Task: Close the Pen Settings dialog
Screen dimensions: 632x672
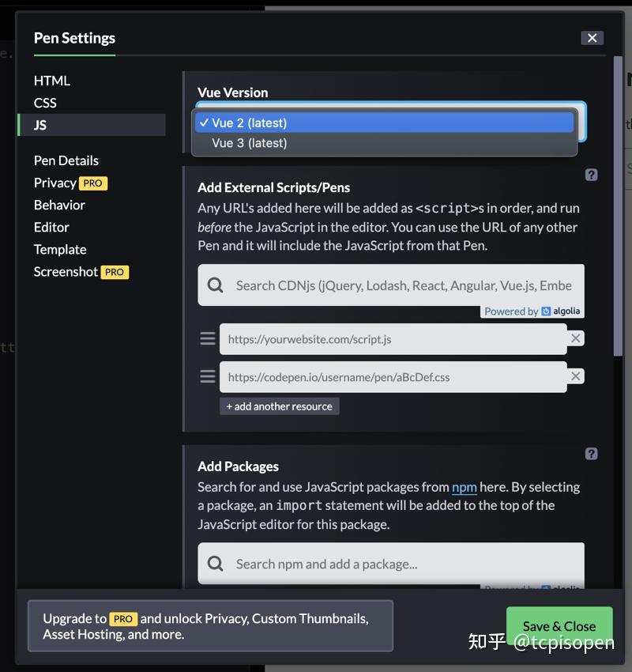Action: pos(592,38)
